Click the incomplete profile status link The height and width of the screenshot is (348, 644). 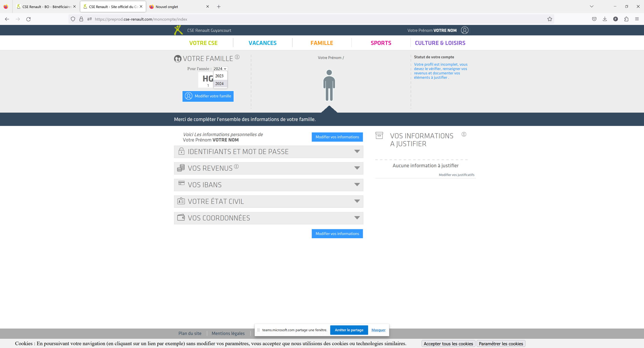pos(441,71)
